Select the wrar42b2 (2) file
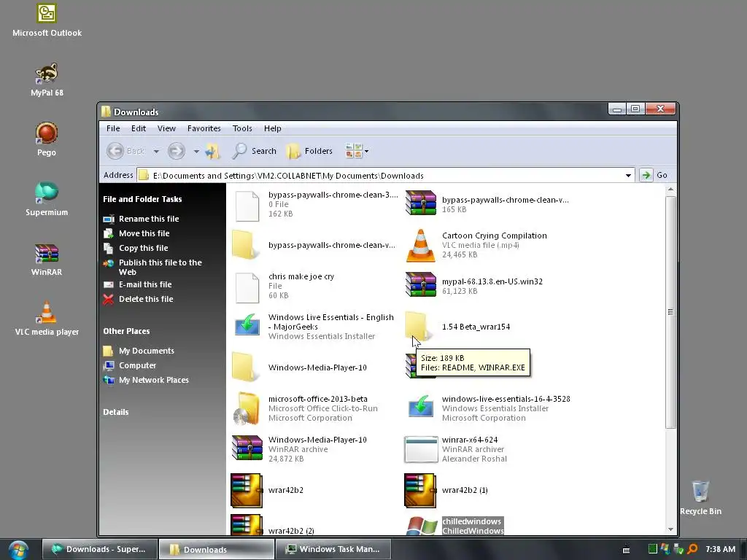Viewport: 747px width, 560px height. (273, 525)
